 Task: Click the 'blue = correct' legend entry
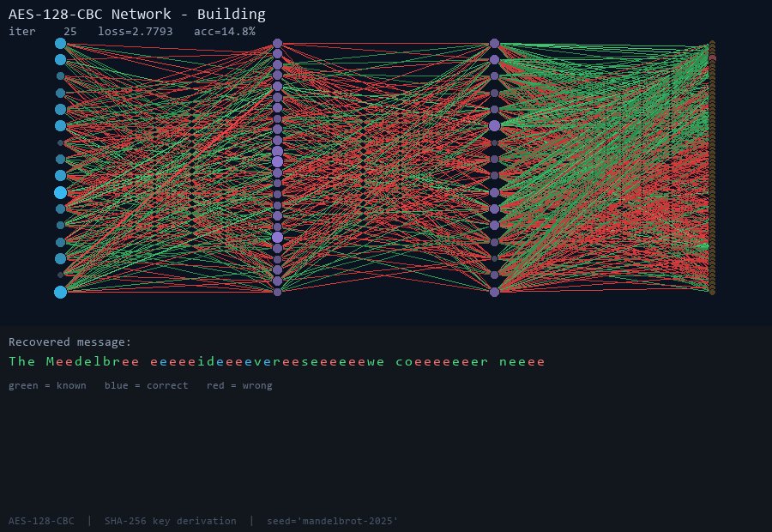pyautogui.click(x=146, y=385)
